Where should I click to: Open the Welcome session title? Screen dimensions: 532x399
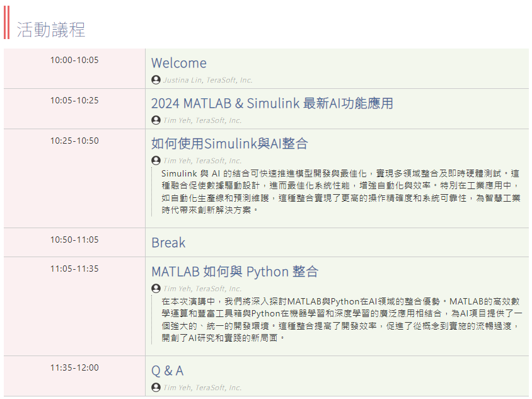tap(179, 63)
